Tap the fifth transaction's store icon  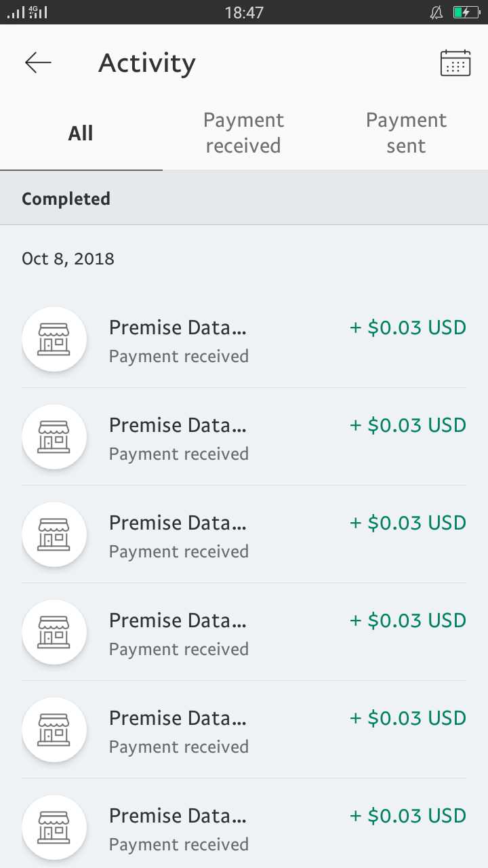point(54,730)
